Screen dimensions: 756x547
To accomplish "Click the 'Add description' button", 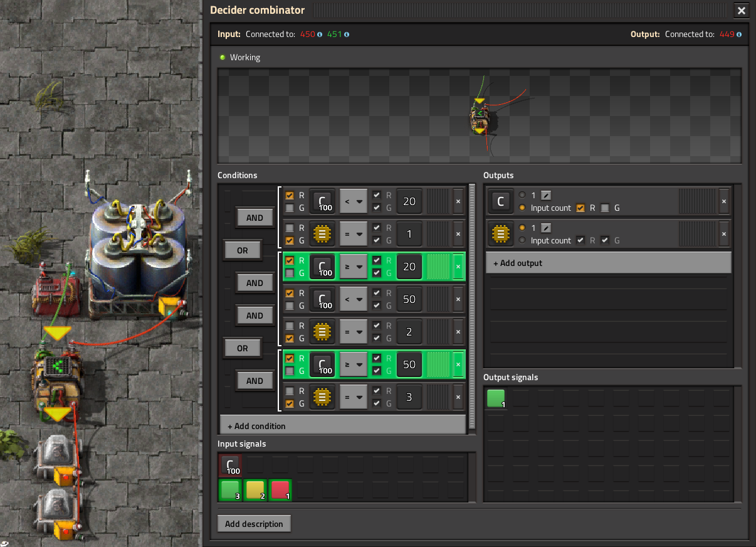I will [x=254, y=524].
